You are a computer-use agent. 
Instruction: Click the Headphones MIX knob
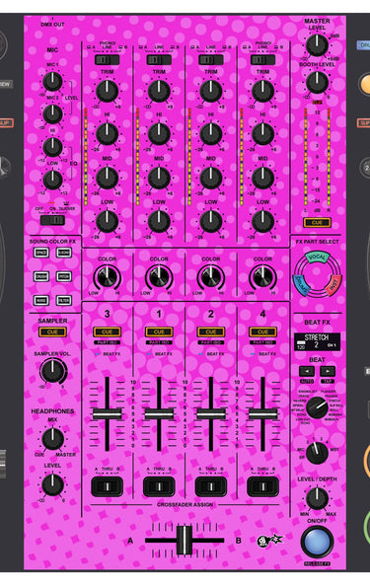pos(52,439)
